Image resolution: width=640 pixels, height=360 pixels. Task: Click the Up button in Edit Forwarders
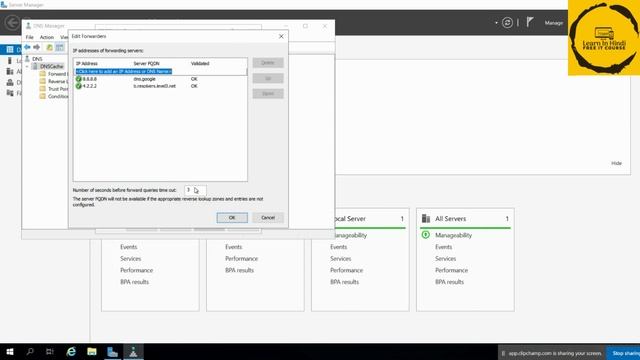268,78
